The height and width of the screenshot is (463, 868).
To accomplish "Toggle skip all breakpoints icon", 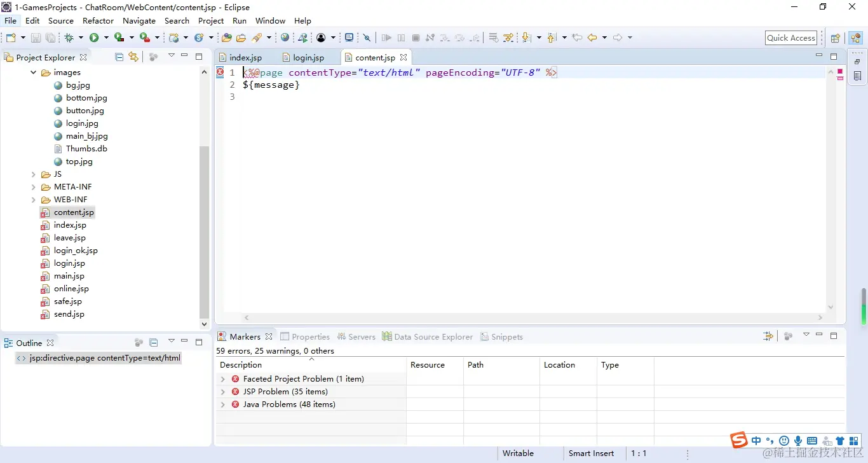I will 367,38.
